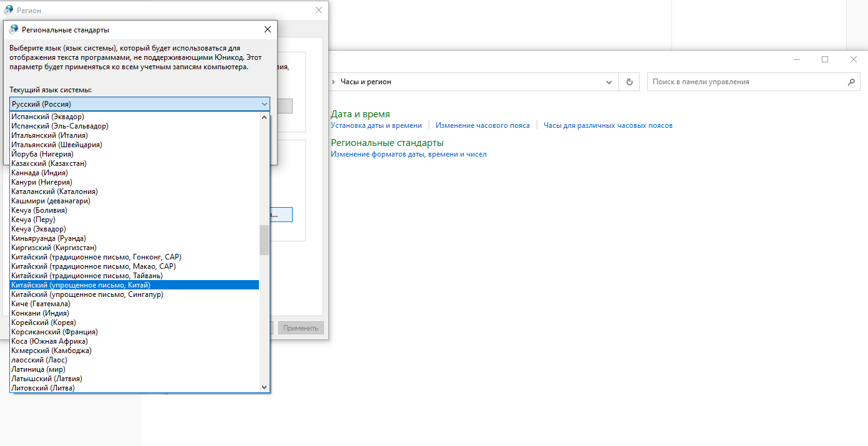
Task: Pick Кхмерский (Камбоджа) option
Action: pyautogui.click(x=134, y=351)
